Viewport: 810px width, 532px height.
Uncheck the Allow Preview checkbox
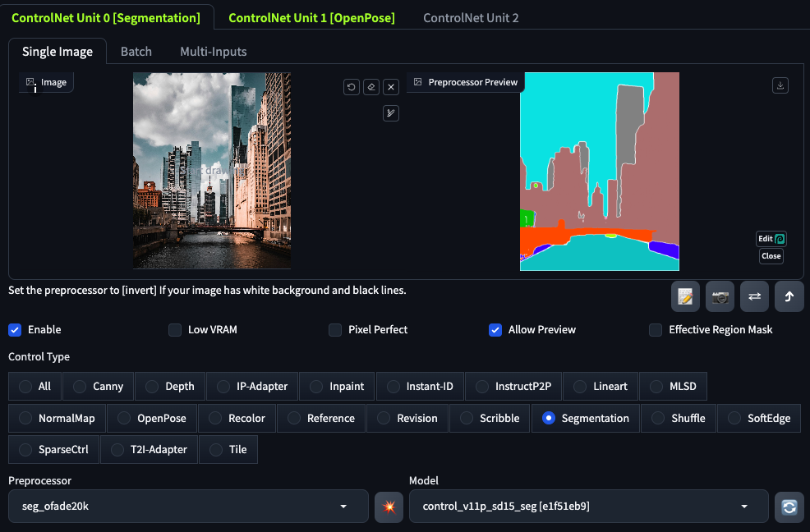[x=495, y=330]
